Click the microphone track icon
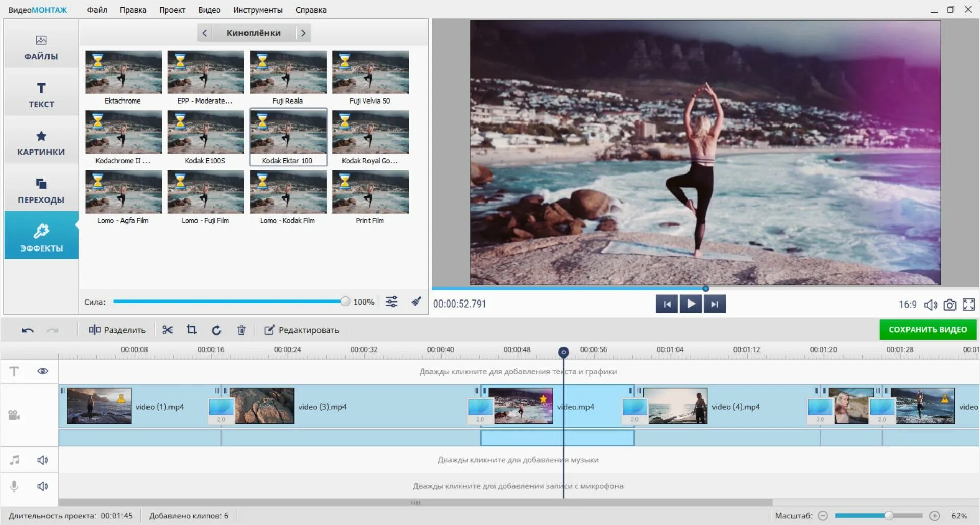 [x=14, y=486]
